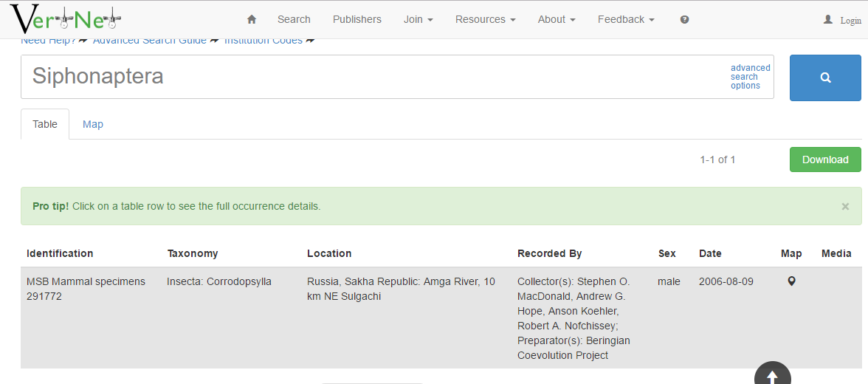868x384 pixels.
Task: Click the Login link
Action: [851, 21]
